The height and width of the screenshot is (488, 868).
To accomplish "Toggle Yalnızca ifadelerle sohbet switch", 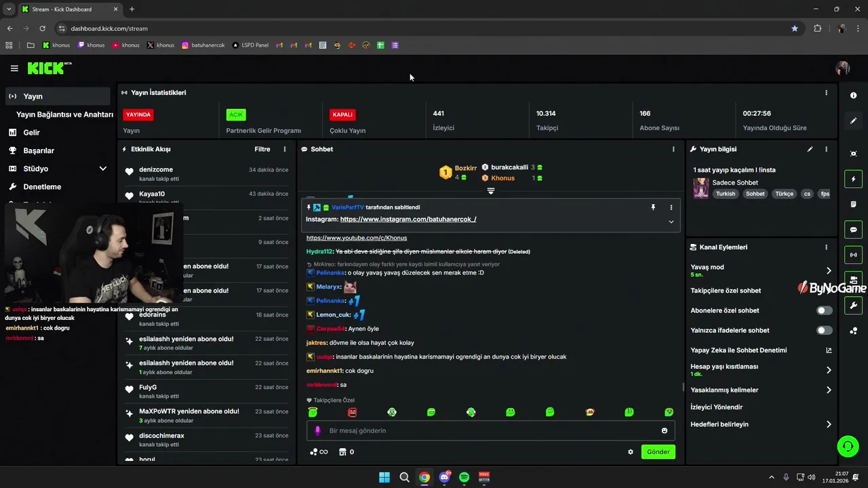I will (824, 330).
